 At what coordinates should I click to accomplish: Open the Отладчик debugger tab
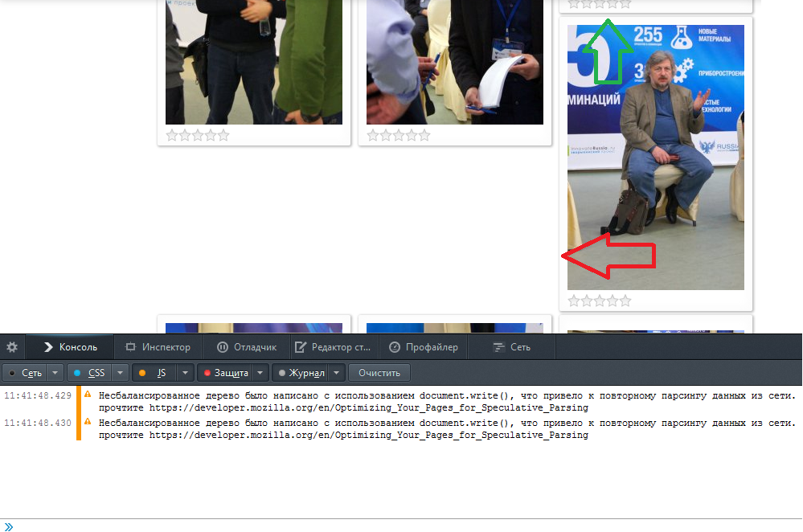pyautogui.click(x=246, y=347)
